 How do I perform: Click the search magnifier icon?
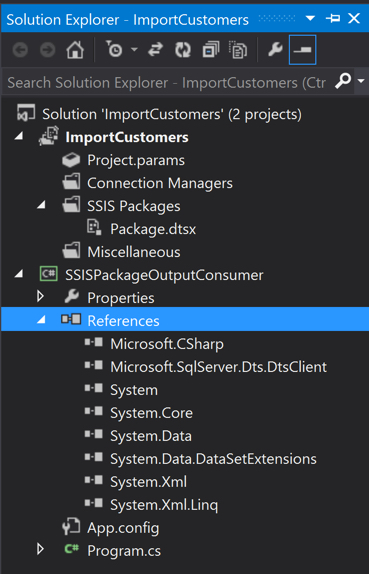pyautogui.click(x=343, y=81)
